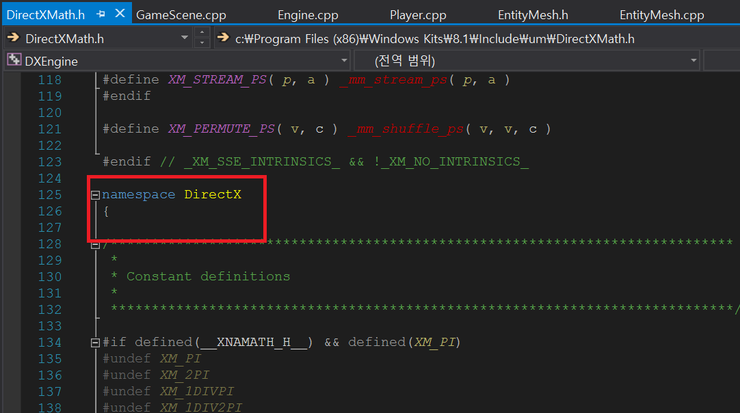The height and width of the screenshot is (413, 740).
Task: Click the namespace keyword on line 125
Action: click(x=139, y=194)
